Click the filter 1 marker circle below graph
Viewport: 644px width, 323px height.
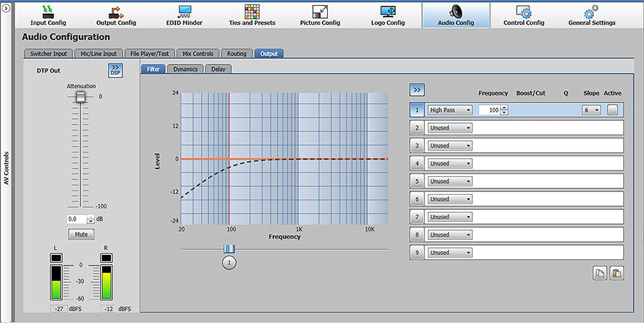click(229, 263)
